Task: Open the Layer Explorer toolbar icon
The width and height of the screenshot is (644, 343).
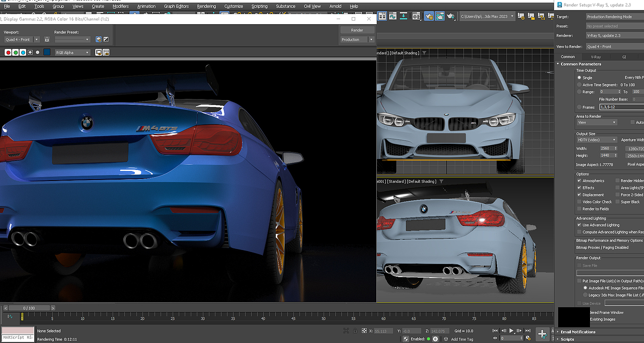Action: 382,16
